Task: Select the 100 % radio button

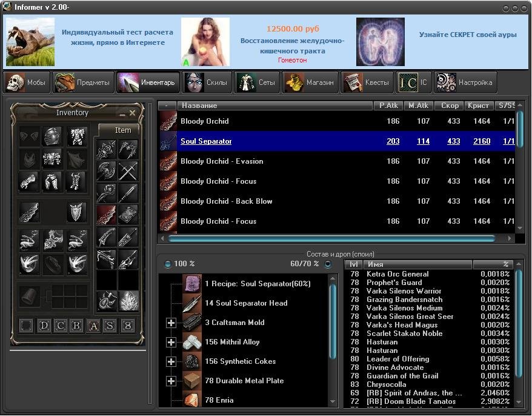Action: [x=168, y=264]
